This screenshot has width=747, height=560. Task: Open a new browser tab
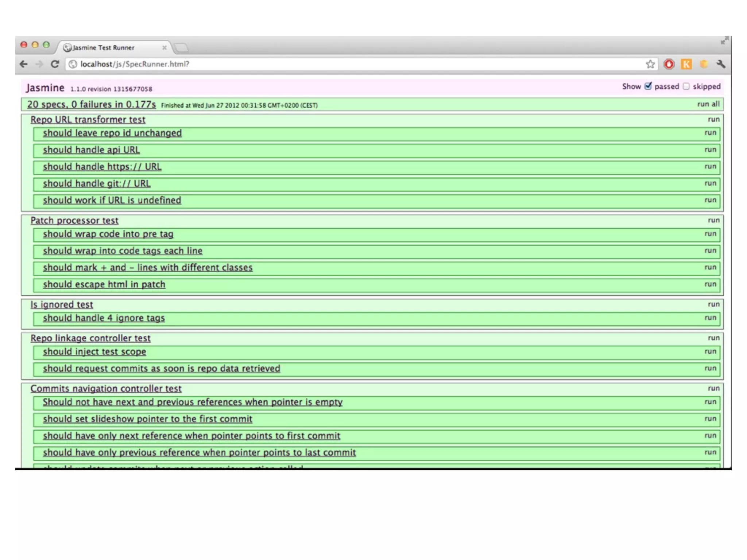181,48
